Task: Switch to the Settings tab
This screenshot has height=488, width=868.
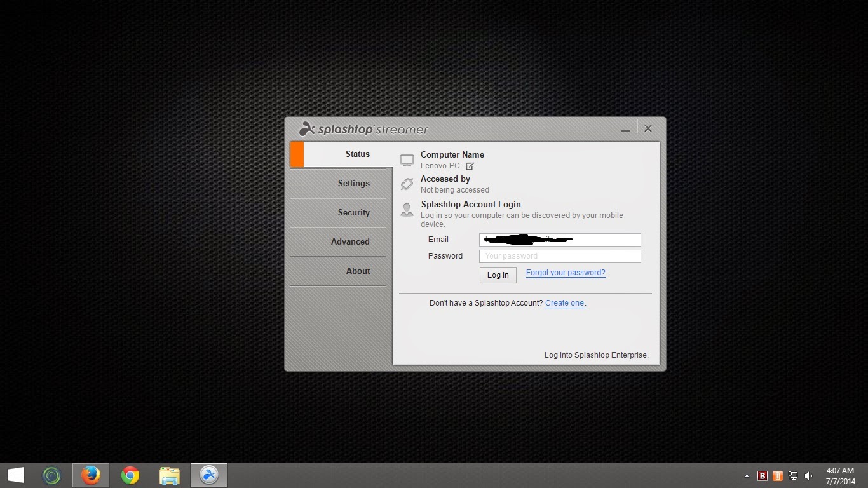Action: click(x=354, y=183)
